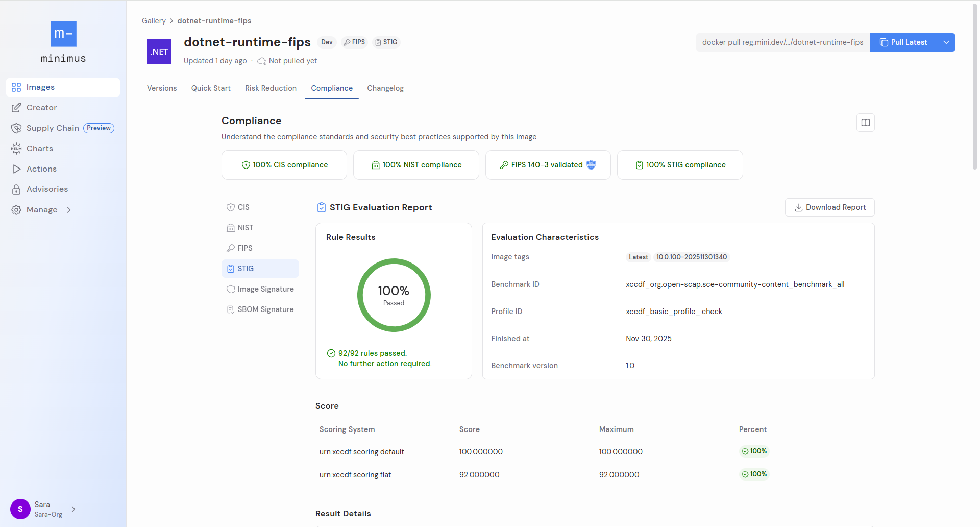This screenshot has width=980, height=527.
Task: Click Sara's user avatar
Action: pos(20,509)
